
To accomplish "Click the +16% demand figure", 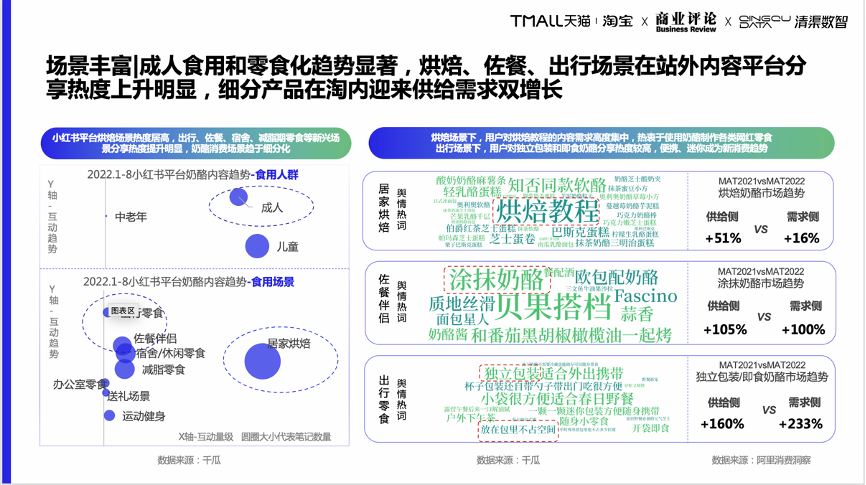I will 801,238.
